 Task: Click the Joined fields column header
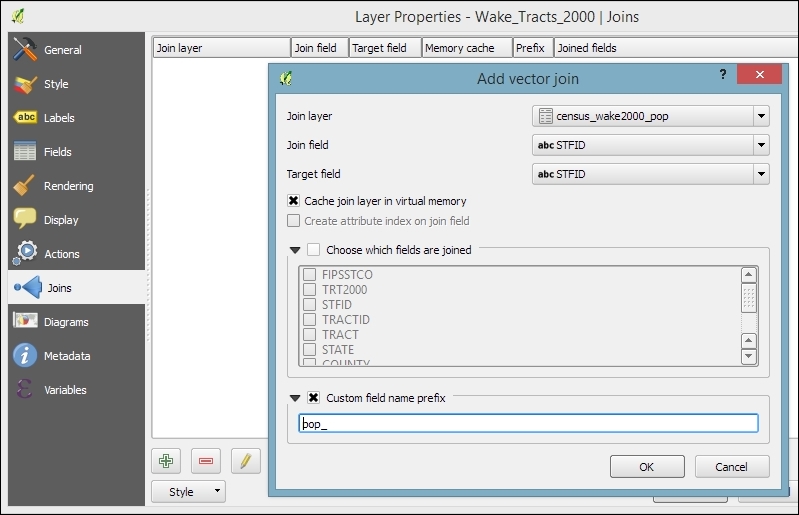[x=676, y=48]
